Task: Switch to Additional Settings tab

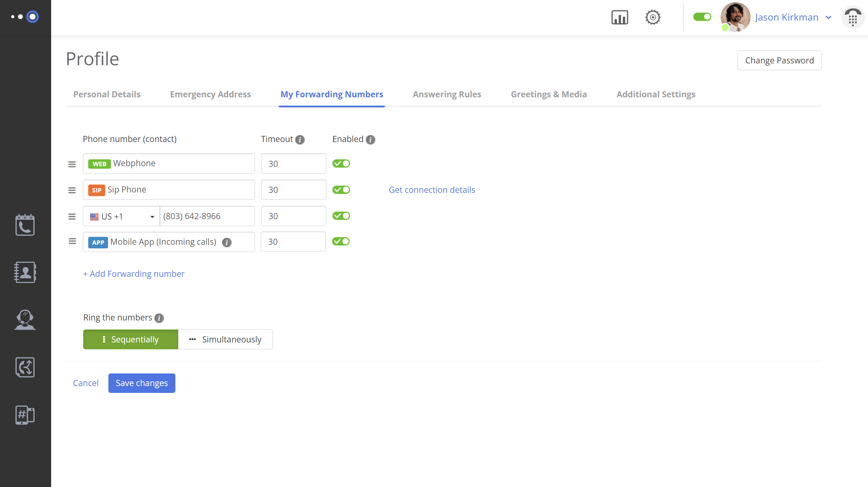Action: point(656,94)
